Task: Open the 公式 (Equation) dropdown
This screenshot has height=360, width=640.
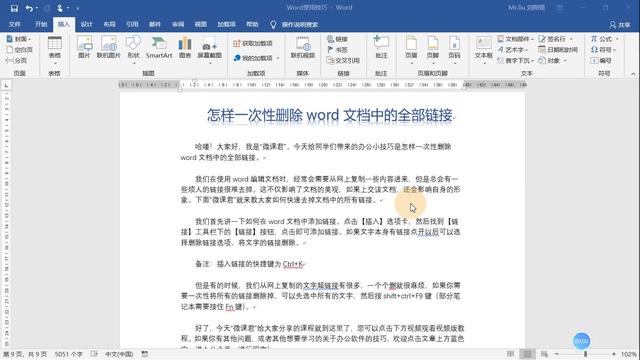Action: (604, 39)
